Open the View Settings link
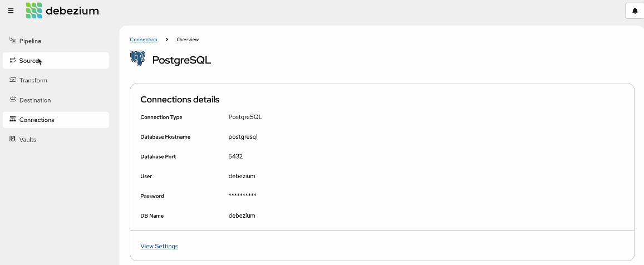This screenshot has width=644, height=265. [x=159, y=246]
